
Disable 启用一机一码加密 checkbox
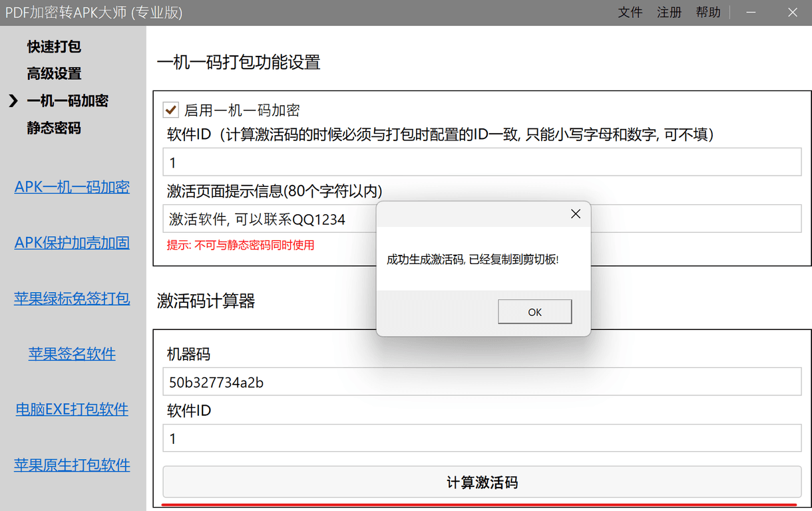click(x=170, y=110)
